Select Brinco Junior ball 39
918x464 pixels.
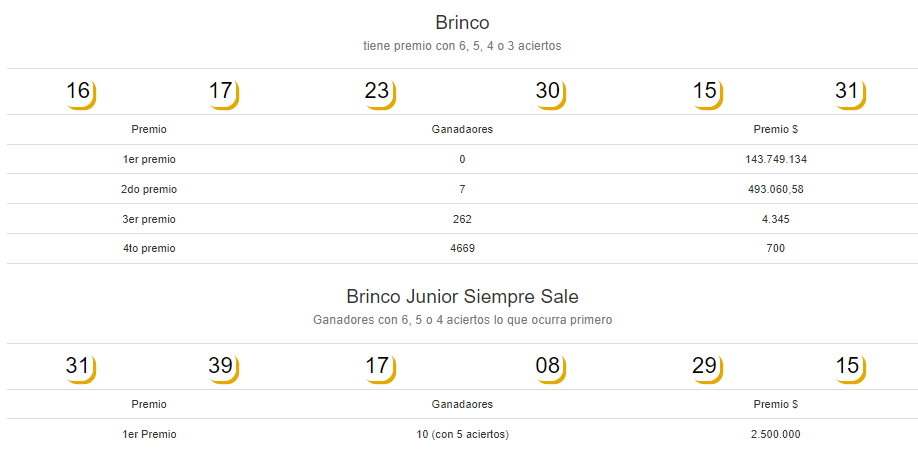coord(223,368)
